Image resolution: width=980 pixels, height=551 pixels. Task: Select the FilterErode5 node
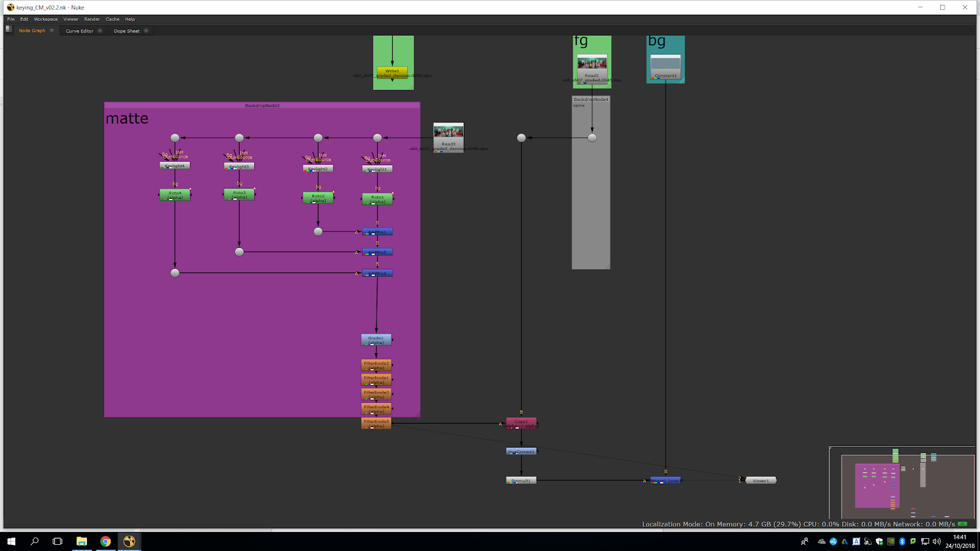pos(376,423)
